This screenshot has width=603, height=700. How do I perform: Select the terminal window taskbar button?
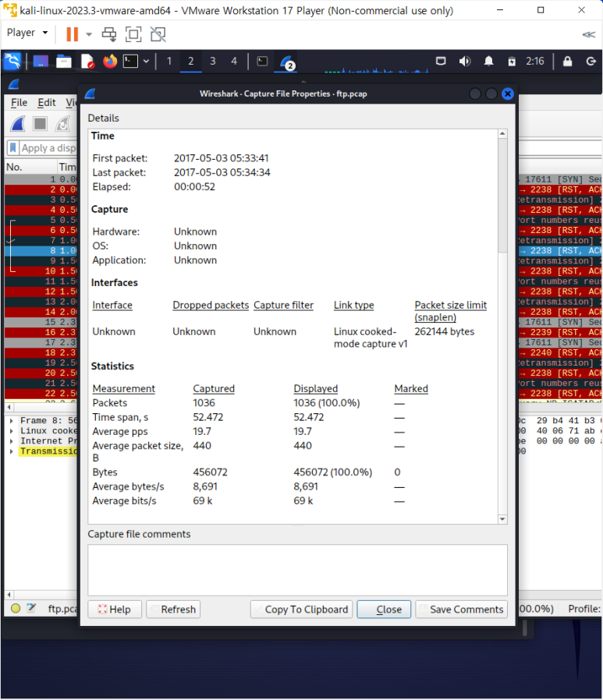(x=262, y=61)
